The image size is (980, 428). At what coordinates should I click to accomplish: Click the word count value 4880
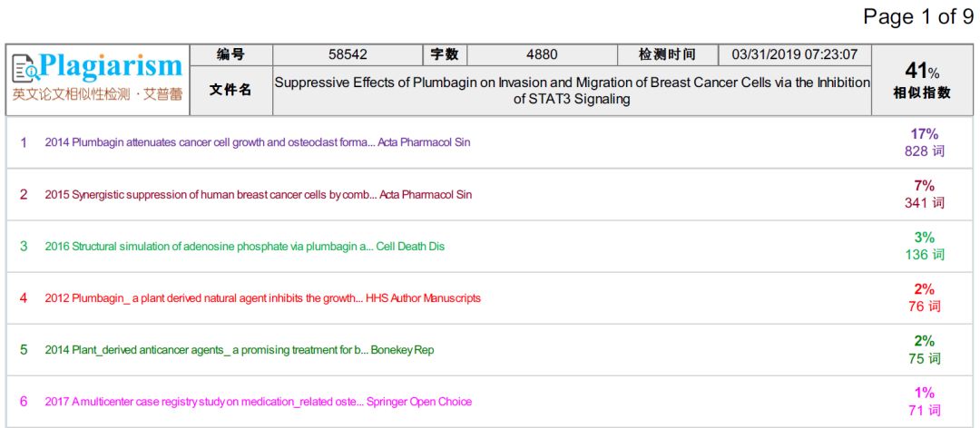tap(542, 54)
